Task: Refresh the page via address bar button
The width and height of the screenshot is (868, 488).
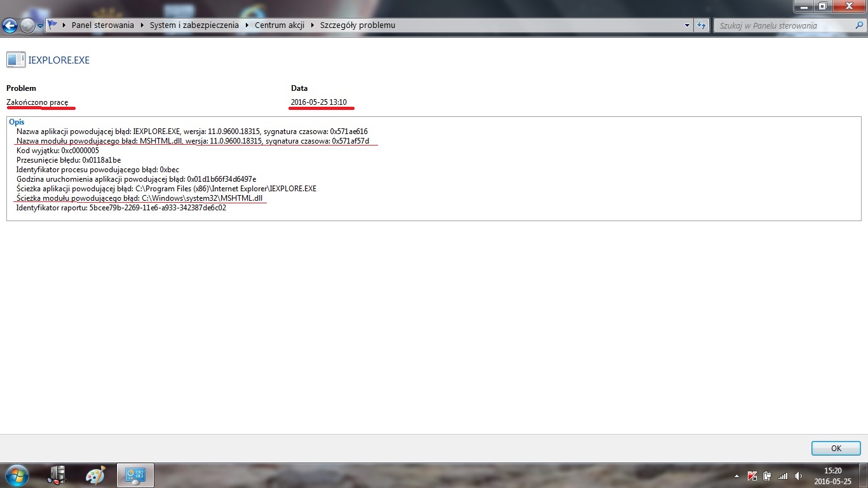Action: coord(702,25)
